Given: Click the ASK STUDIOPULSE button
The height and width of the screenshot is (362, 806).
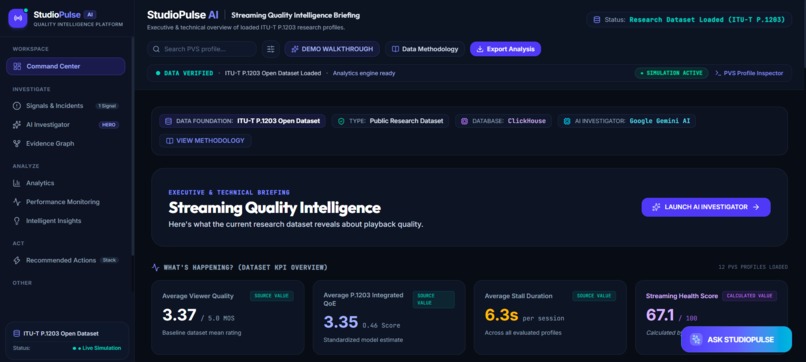Looking at the screenshot, I should coord(736,340).
